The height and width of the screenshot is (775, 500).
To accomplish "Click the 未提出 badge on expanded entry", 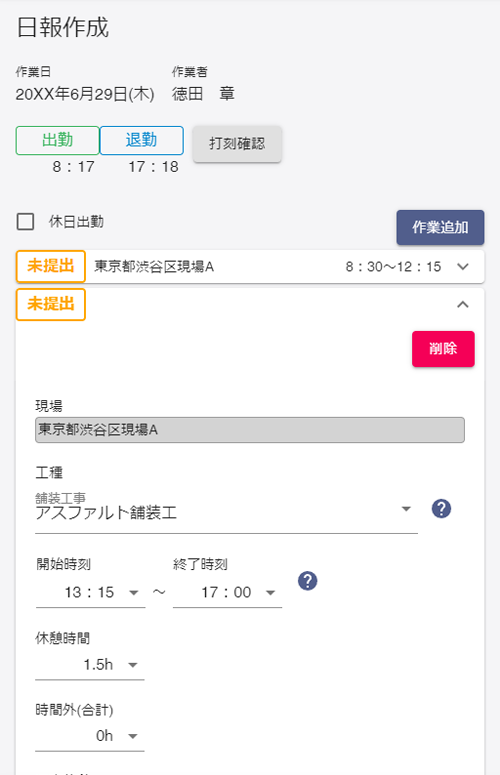I will tap(51, 304).
